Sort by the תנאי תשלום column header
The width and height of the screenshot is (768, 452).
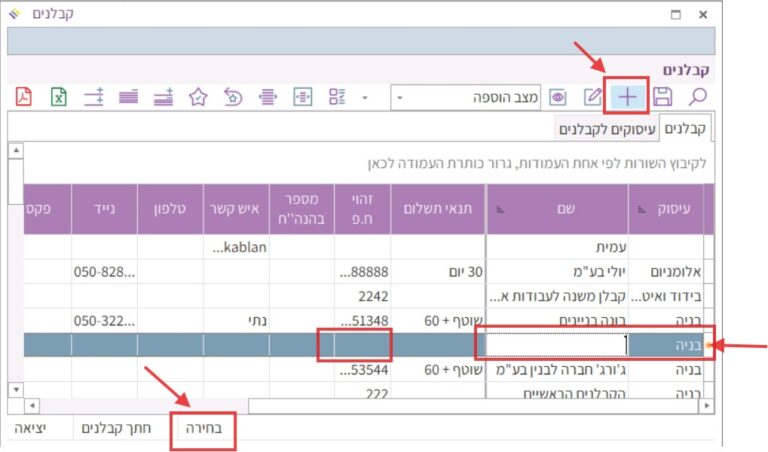click(x=437, y=208)
